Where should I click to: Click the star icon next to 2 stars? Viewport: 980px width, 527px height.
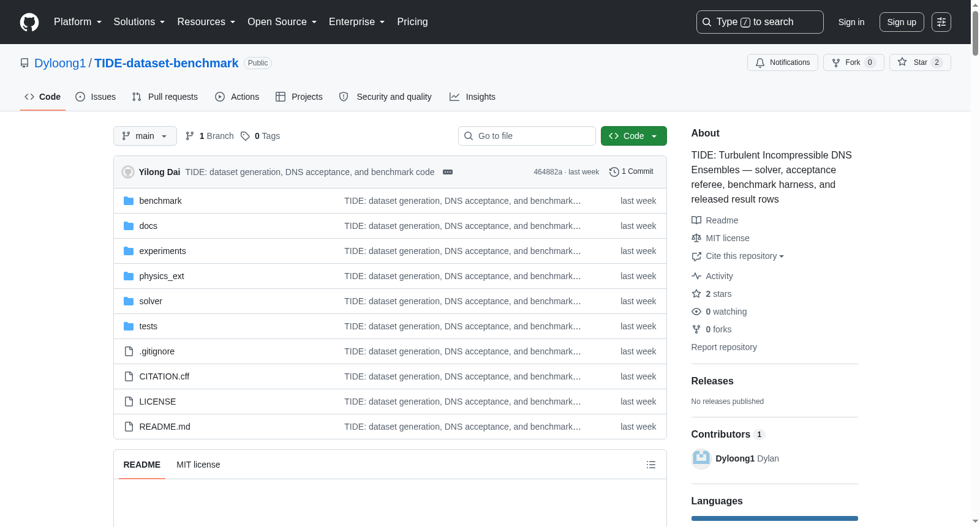(696, 294)
